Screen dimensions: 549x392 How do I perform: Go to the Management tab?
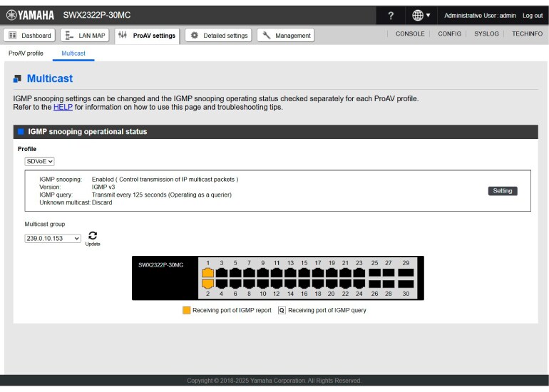click(x=286, y=36)
